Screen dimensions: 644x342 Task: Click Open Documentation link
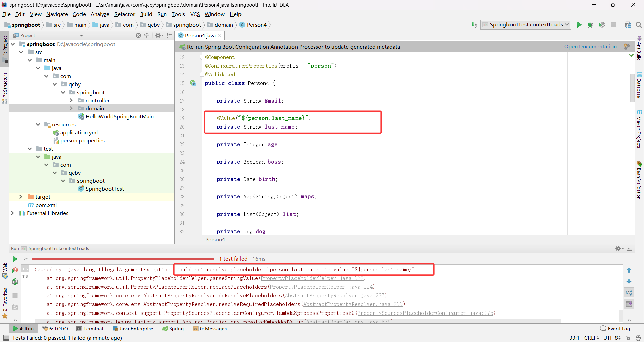pyautogui.click(x=592, y=47)
